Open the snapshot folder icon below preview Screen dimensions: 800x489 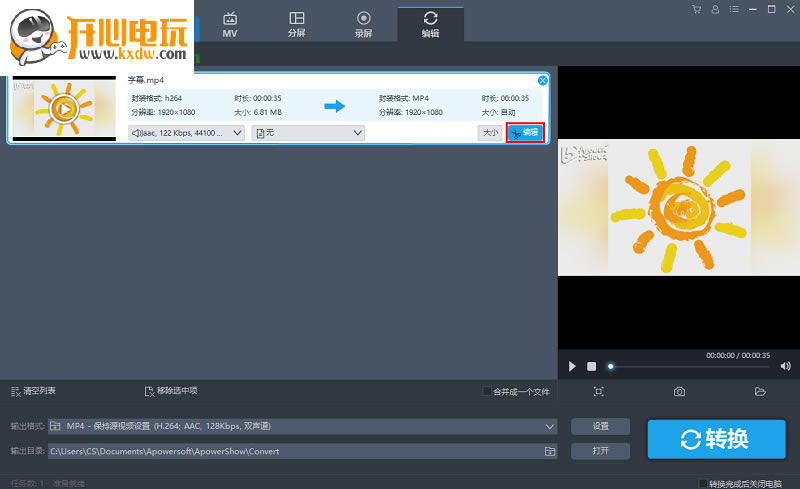760,391
